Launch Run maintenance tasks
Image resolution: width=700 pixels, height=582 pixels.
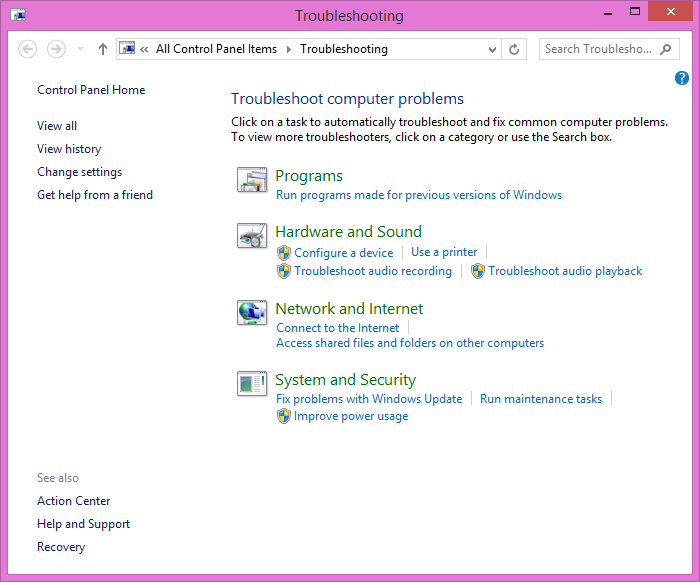pos(541,399)
